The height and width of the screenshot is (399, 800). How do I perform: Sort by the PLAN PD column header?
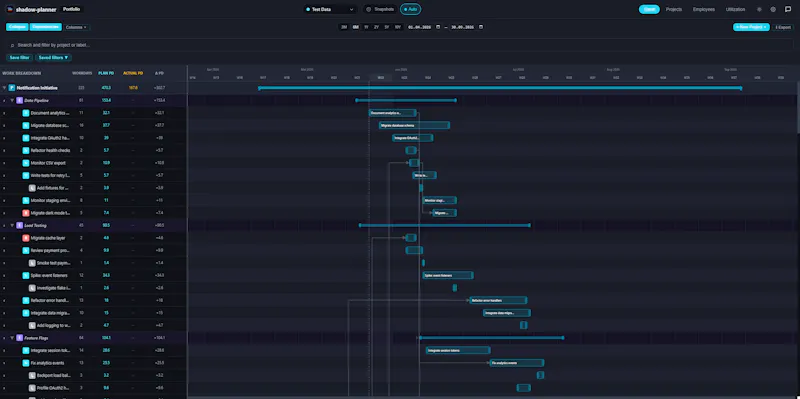[106, 73]
